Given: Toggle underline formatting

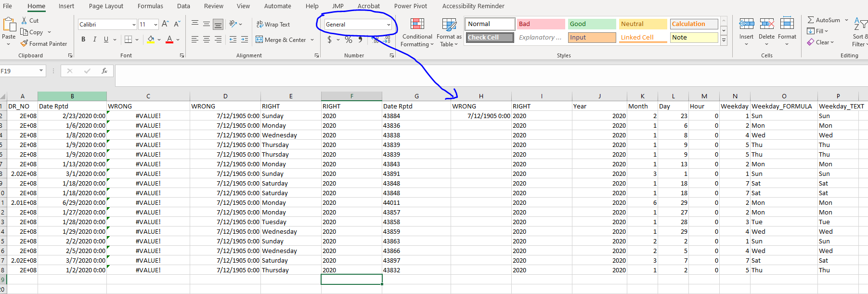Looking at the screenshot, I should 106,40.
